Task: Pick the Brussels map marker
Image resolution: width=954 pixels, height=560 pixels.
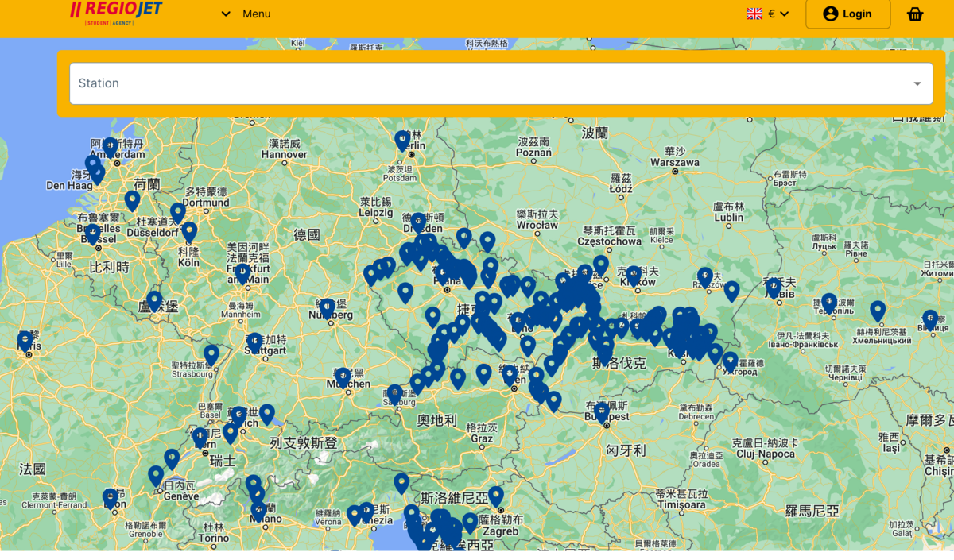Action: (93, 234)
